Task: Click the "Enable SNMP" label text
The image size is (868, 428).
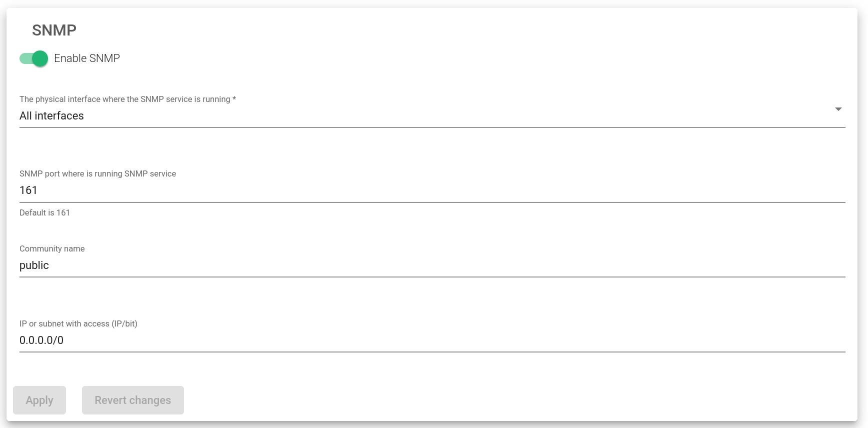Action: 87,58
